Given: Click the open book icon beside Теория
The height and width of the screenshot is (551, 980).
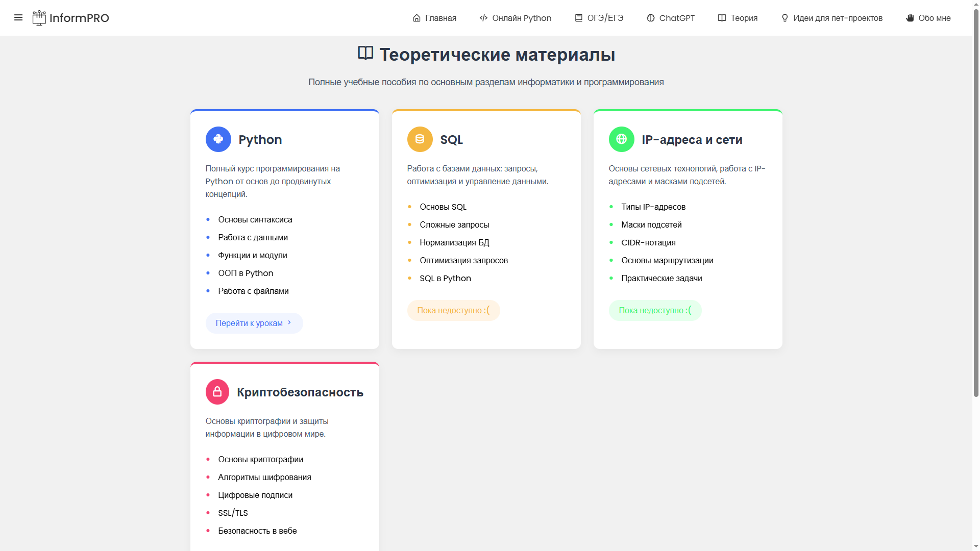Looking at the screenshot, I should (x=722, y=18).
